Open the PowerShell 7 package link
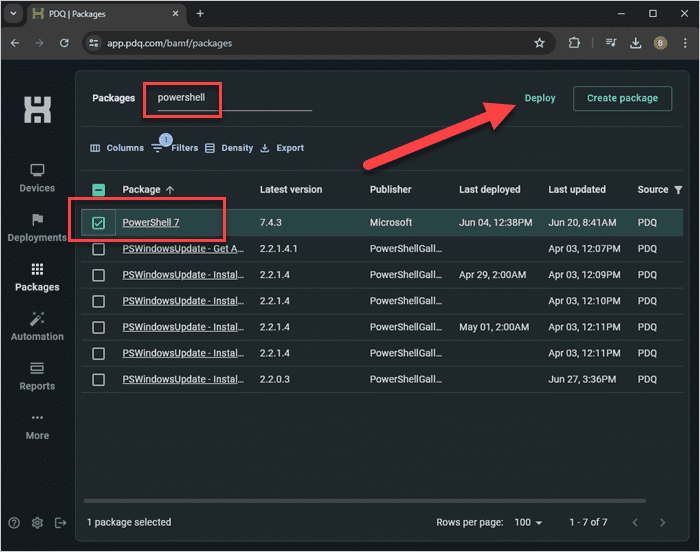The image size is (700, 552). click(151, 222)
